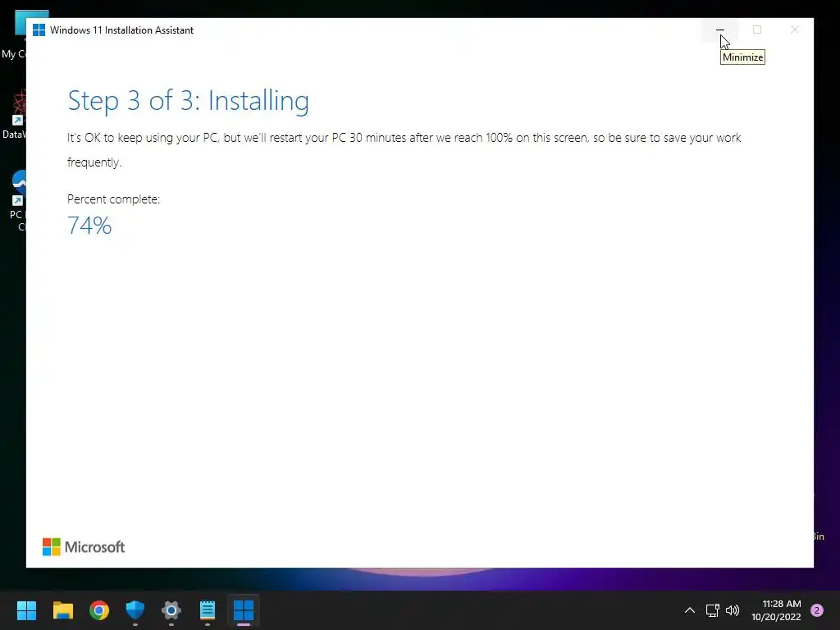840x630 pixels.
Task: Select the DataV desktop shortcut icon
Action: (x=15, y=114)
